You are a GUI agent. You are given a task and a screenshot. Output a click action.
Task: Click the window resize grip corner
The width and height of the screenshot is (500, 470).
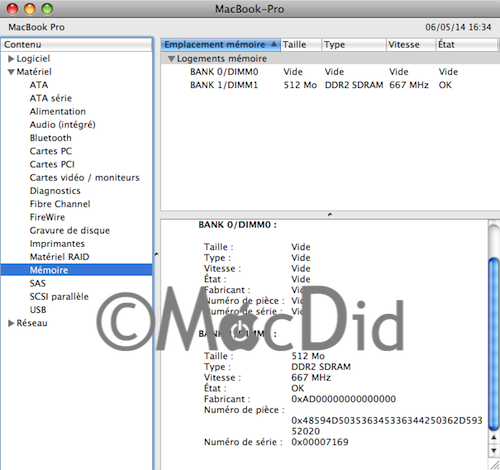[x=494, y=464]
